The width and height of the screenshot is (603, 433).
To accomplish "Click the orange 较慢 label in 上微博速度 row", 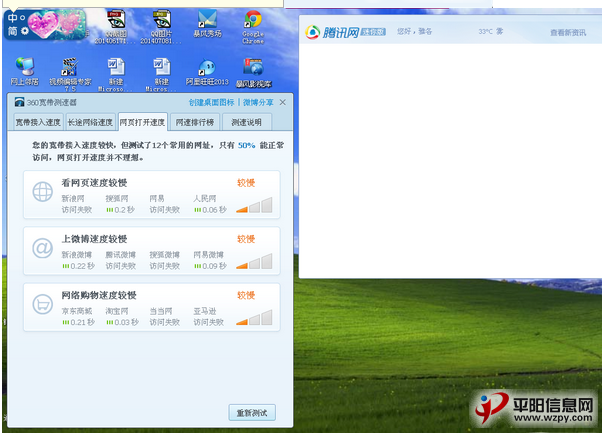I will click(246, 239).
